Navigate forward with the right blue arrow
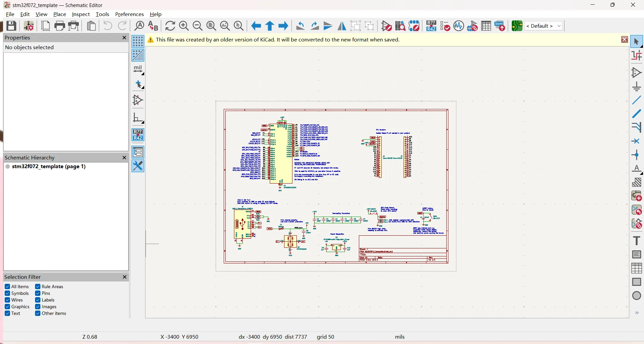The image size is (644, 344). tap(283, 26)
